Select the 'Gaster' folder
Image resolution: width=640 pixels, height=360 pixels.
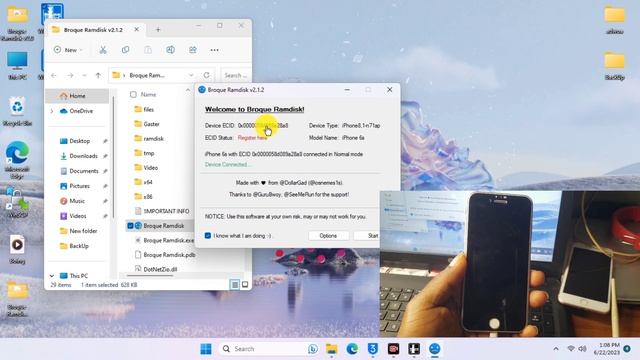pyautogui.click(x=151, y=124)
